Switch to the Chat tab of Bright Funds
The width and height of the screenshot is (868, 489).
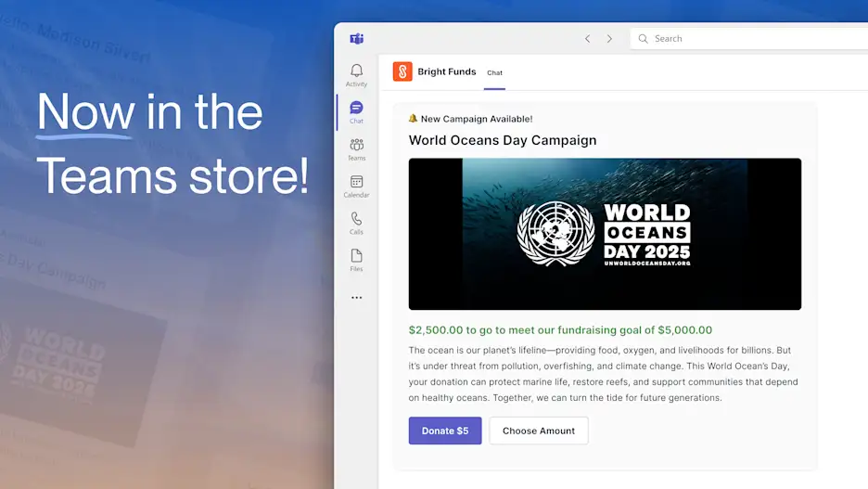(494, 72)
